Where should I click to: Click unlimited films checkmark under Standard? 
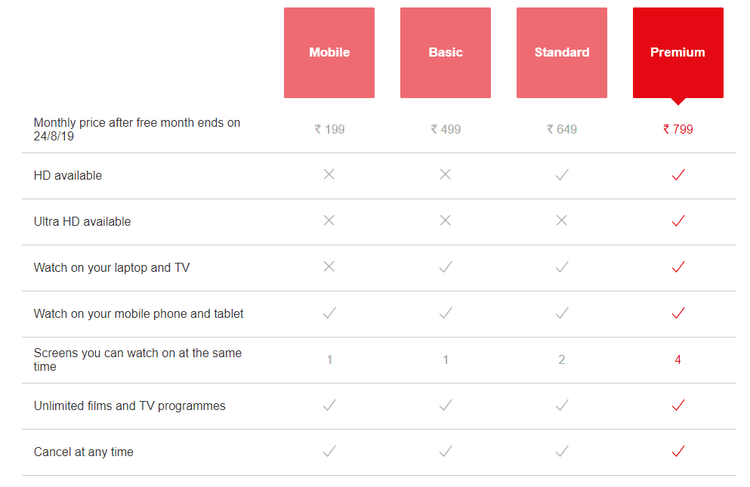[562, 405]
